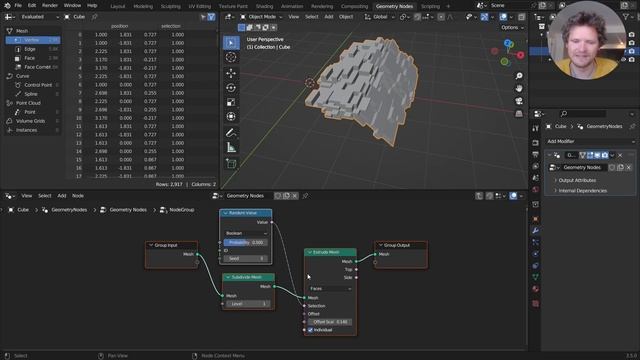Open the Add Modifier dropdown
The height and width of the screenshot is (360, 640).
coord(590,141)
